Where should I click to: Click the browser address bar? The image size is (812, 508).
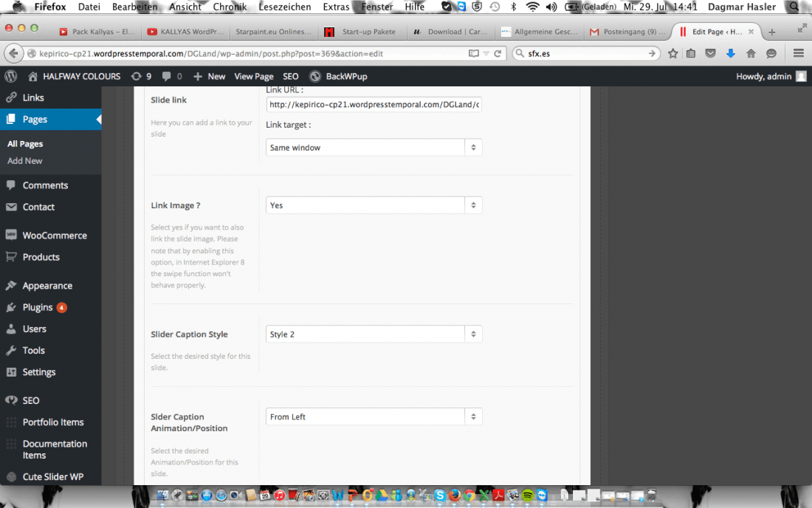pyautogui.click(x=251, y=53)
